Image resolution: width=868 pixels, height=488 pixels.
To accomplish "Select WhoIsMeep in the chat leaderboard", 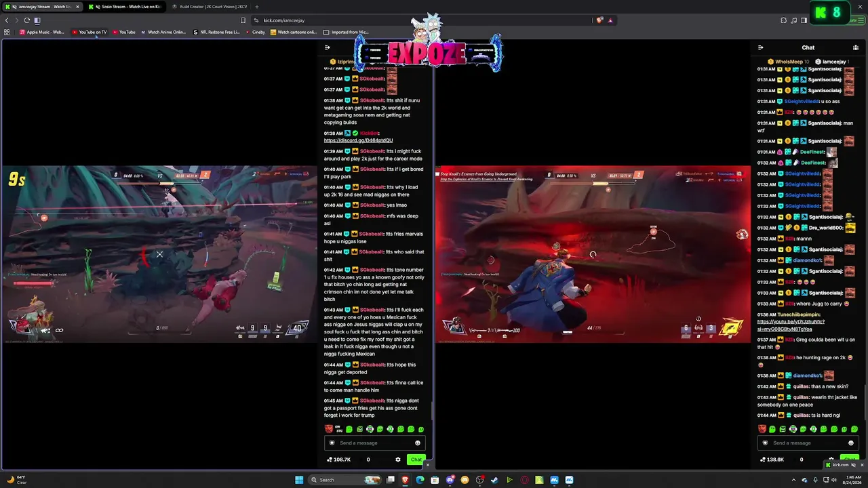I will tap(788, 62).
